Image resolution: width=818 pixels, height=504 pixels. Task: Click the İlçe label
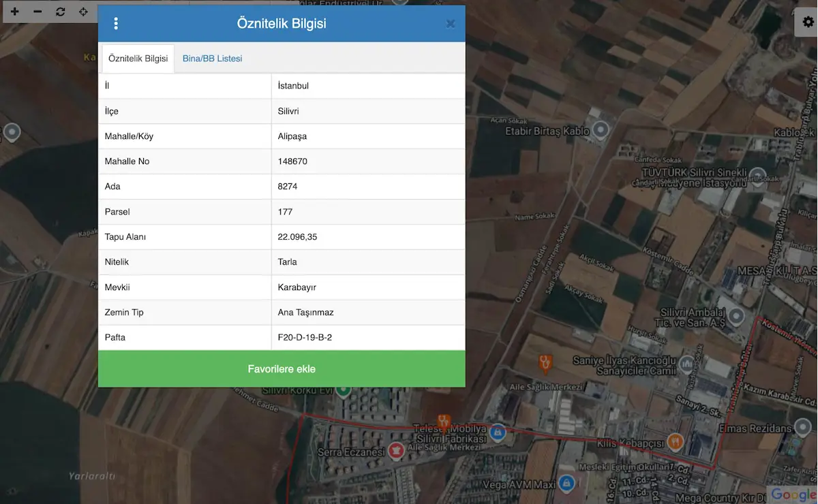tap(112, 111)
